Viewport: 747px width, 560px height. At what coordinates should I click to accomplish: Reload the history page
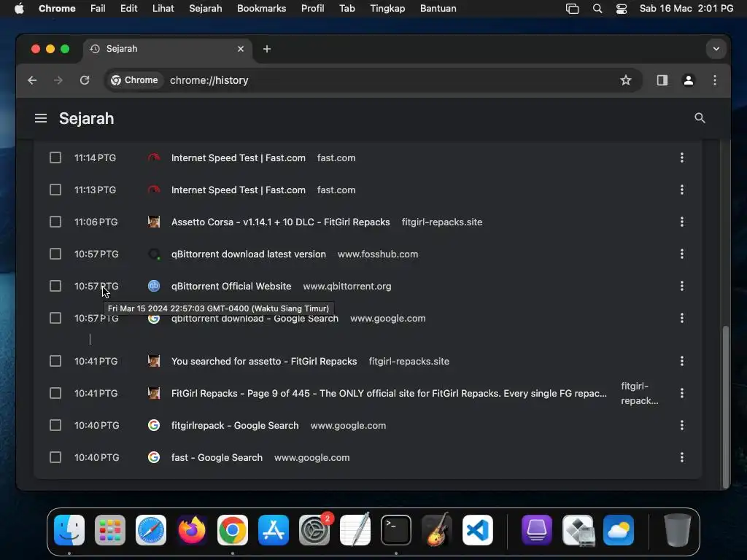click(x=85, y=80)
